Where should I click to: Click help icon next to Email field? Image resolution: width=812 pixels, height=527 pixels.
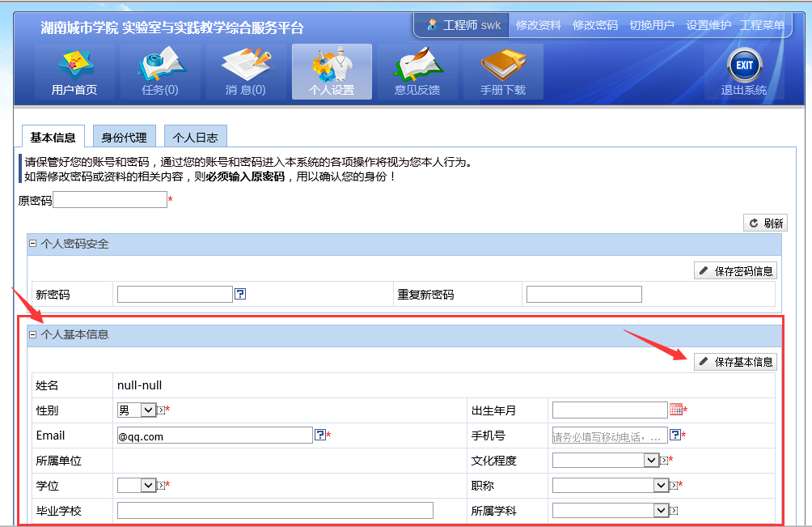[x=320, y=436]
